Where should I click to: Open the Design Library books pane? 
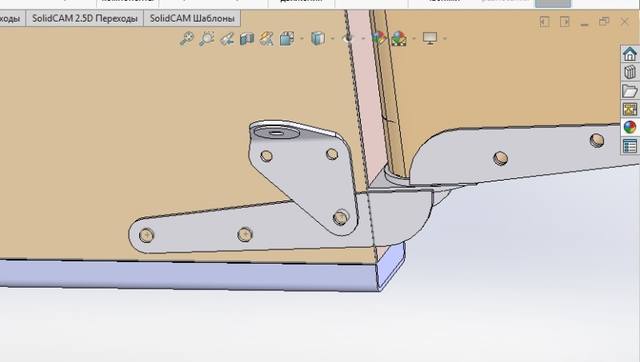point(630,72)
